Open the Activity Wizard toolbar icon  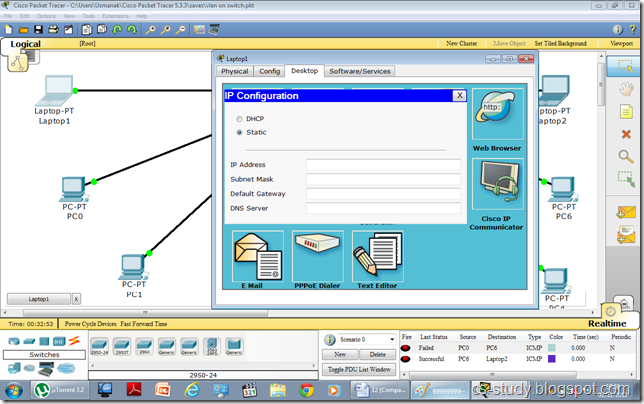tap(68, 30)
